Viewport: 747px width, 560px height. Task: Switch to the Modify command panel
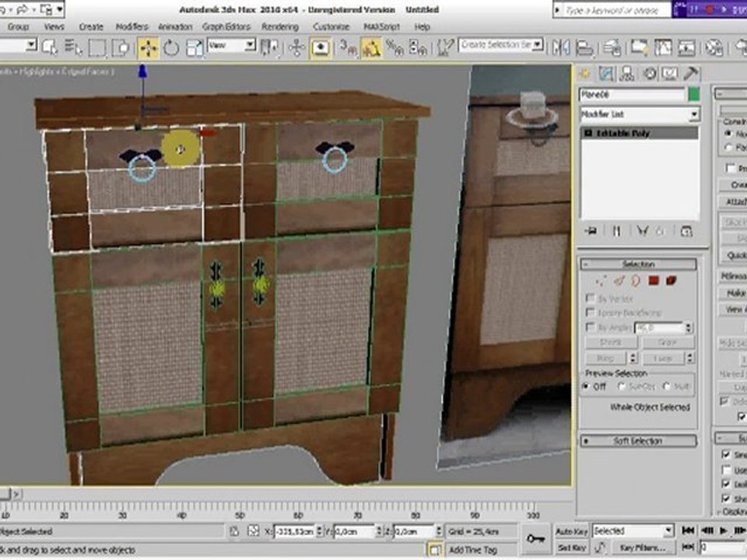tap(606, 73)
